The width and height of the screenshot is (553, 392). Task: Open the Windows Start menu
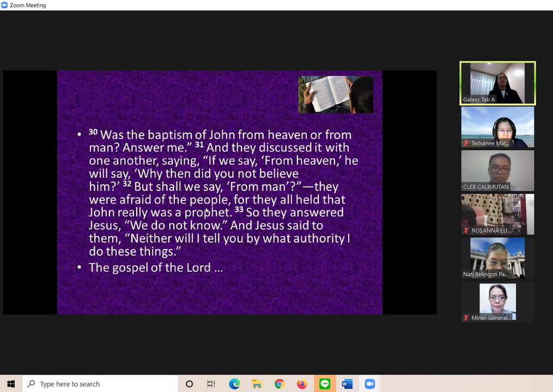(11, 384)
